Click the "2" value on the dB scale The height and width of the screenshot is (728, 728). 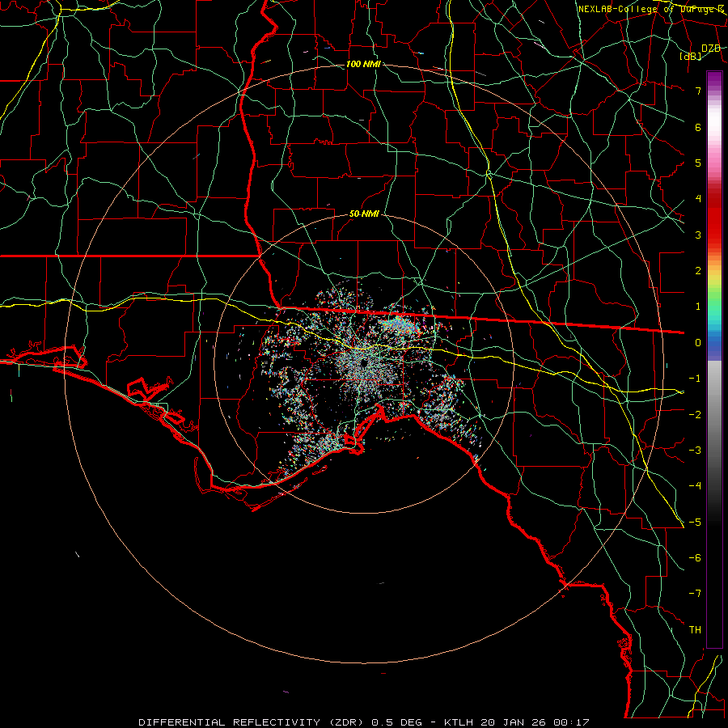tap(698, 271)
